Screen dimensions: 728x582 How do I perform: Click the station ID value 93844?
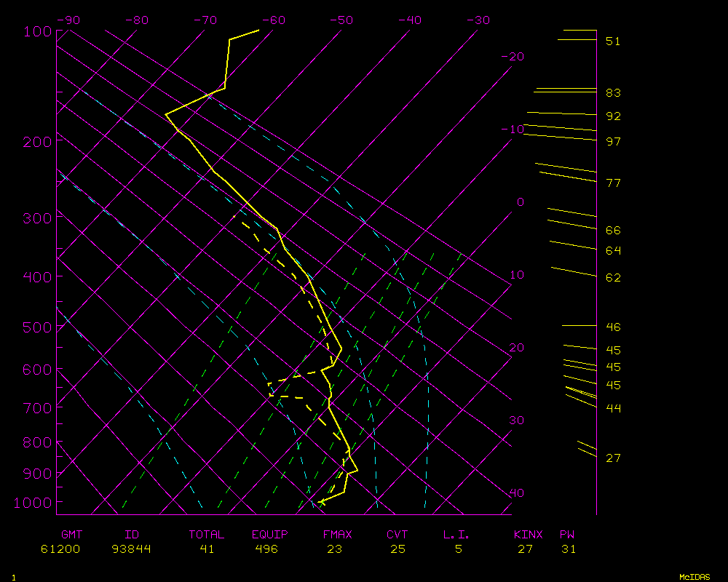click(x=132, y=549)
